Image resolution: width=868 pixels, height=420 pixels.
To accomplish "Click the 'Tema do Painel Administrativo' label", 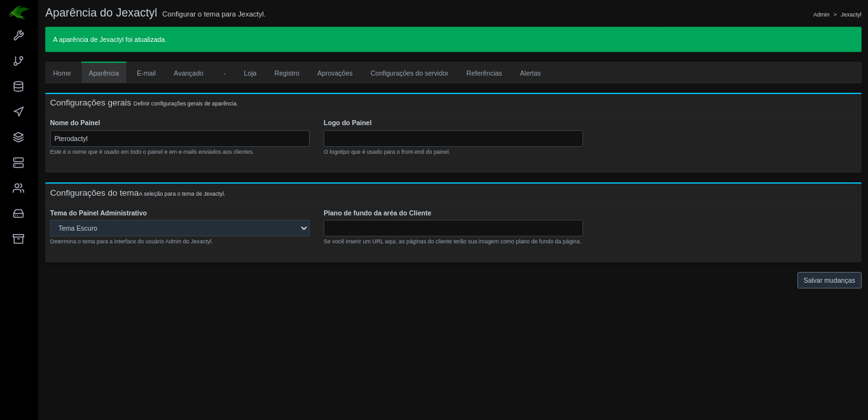I will pyautogui.click(x=99, y=213).
